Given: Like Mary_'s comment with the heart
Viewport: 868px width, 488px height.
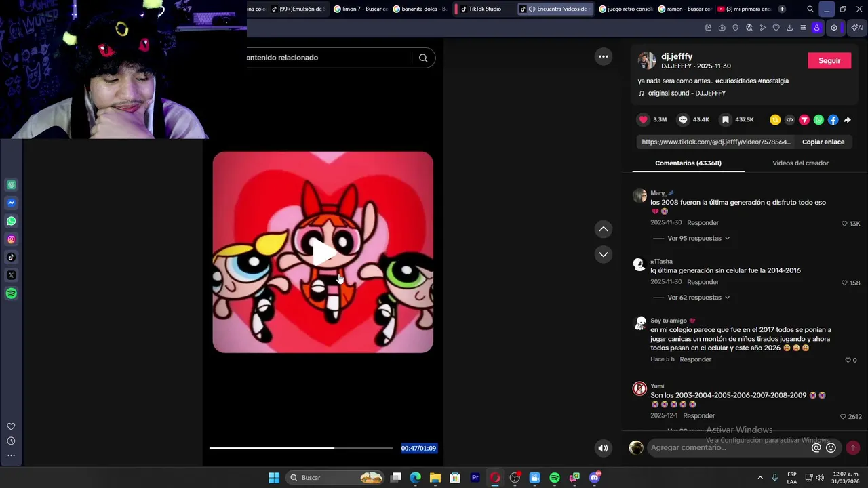Looking at the screenshot, I should (844, 224).
